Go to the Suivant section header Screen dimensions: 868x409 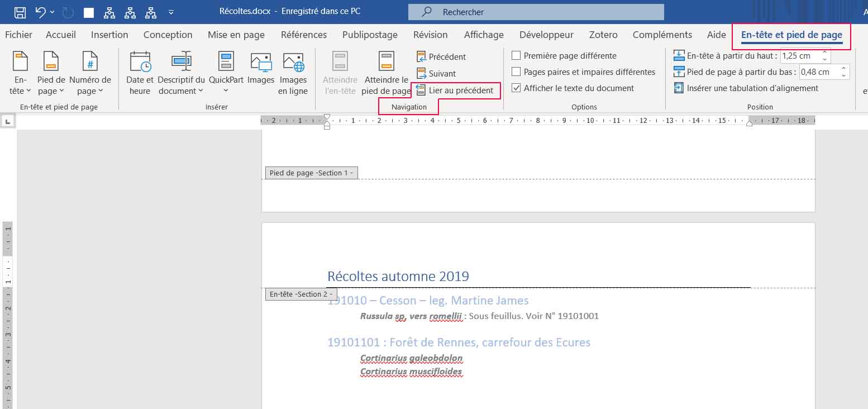(436, 74)
